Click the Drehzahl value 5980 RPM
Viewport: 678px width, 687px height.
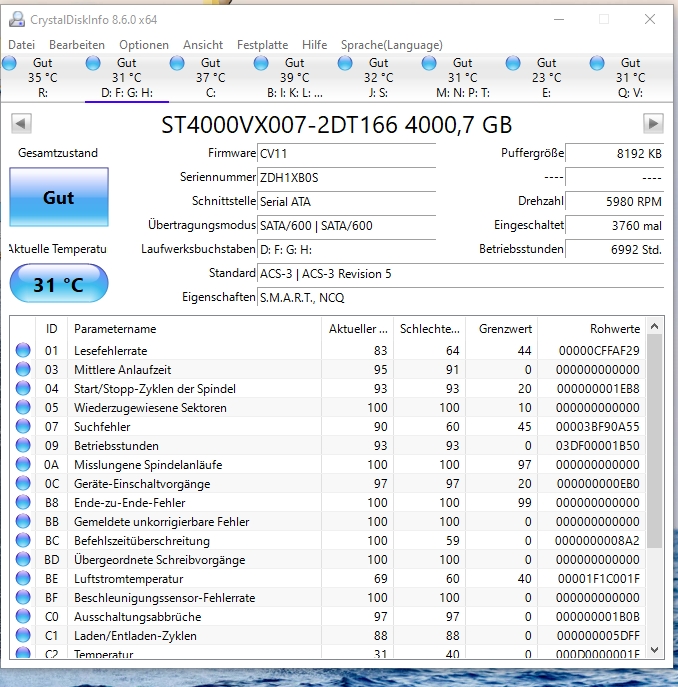point(614,202)
